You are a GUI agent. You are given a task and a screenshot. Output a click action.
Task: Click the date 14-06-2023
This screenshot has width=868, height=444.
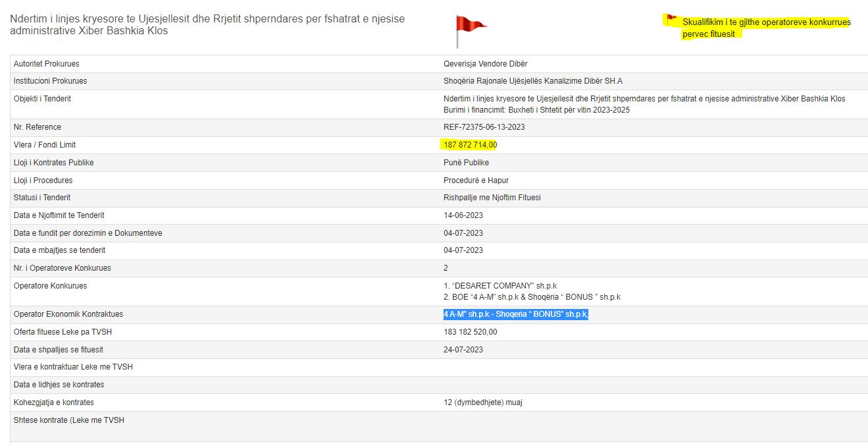tap(463, 215)
